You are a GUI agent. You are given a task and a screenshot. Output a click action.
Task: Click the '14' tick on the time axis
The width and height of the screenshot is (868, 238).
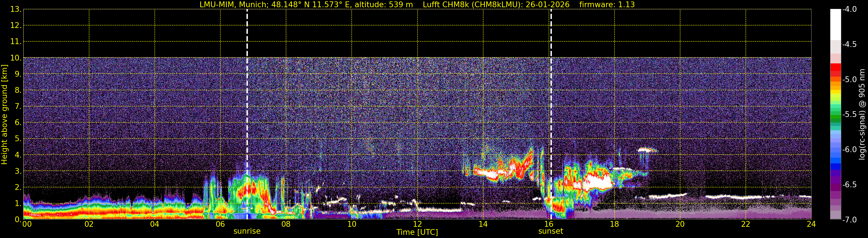483,224
